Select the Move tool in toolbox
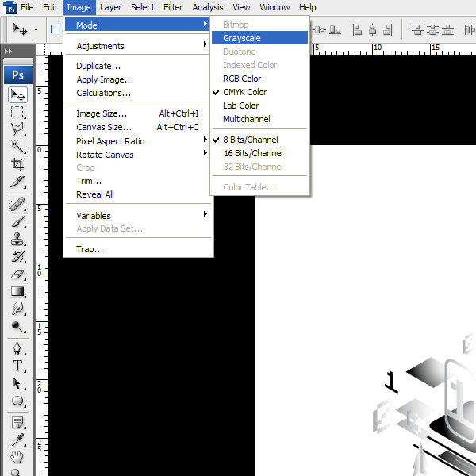The image size is (476, 476). 17,95
